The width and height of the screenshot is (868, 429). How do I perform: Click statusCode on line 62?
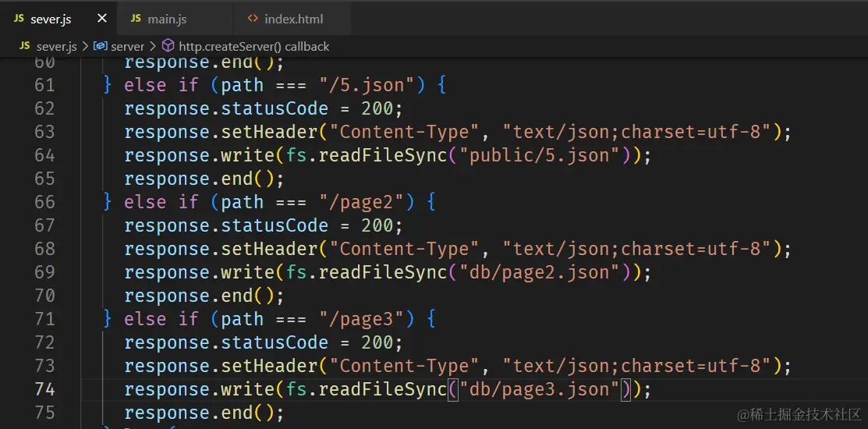click(x=275, y=108)
